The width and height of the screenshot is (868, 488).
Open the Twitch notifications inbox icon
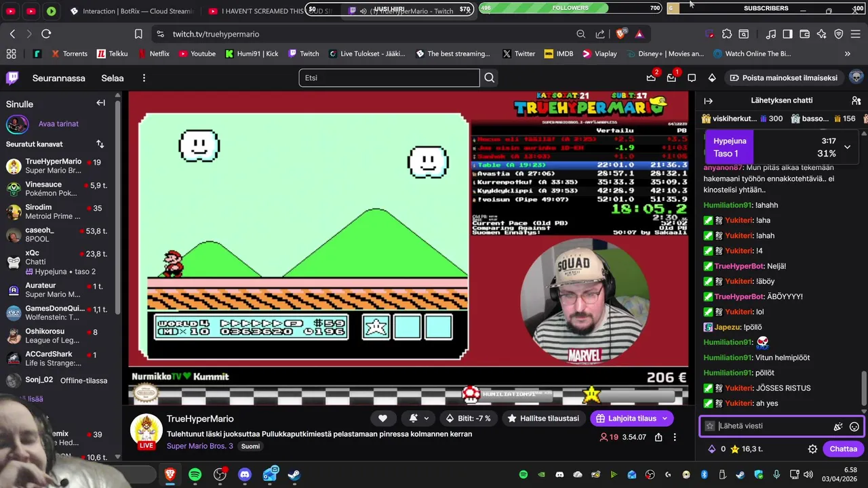tap(671, 78)
